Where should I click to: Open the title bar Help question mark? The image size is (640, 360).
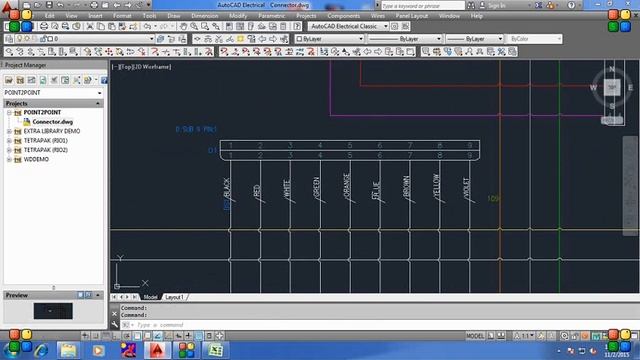coord(571,5)
